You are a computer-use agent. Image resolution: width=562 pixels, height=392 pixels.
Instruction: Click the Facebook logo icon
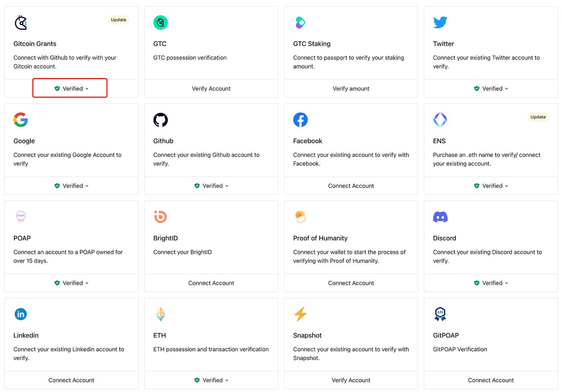(300, 120)
